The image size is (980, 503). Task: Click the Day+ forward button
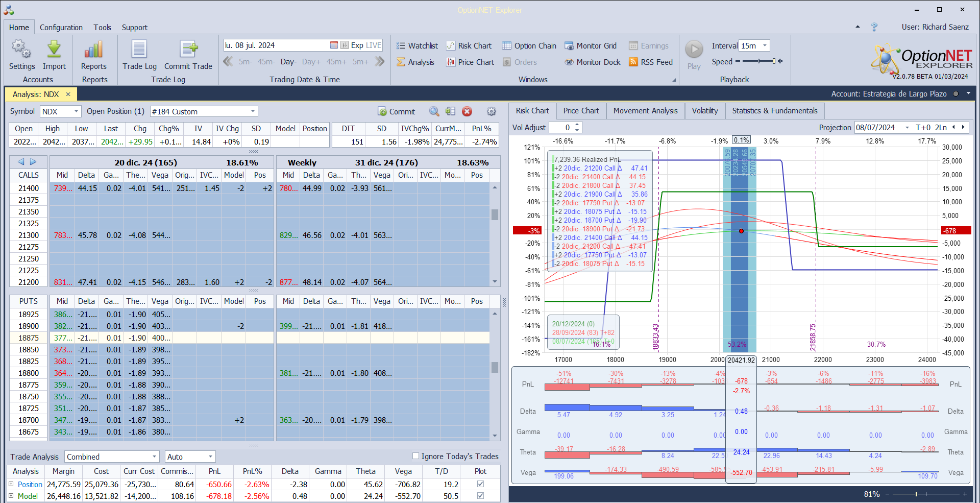point(311,62)
